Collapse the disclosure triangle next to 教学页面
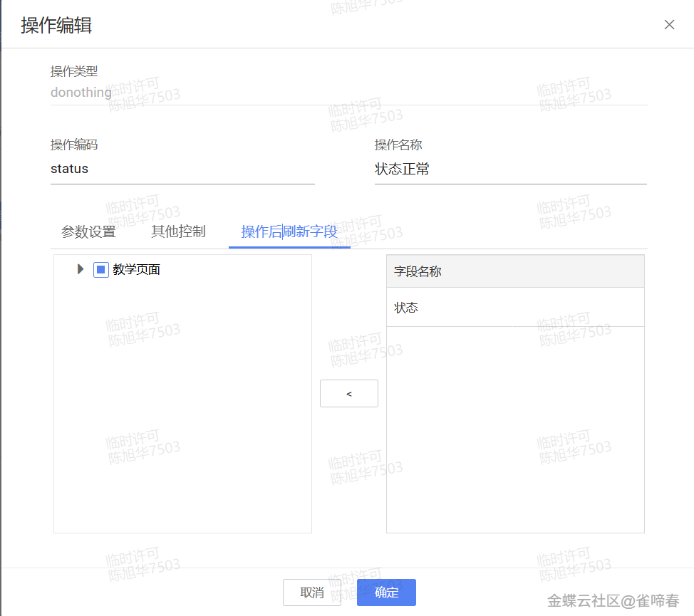 (x=80, y=269)
